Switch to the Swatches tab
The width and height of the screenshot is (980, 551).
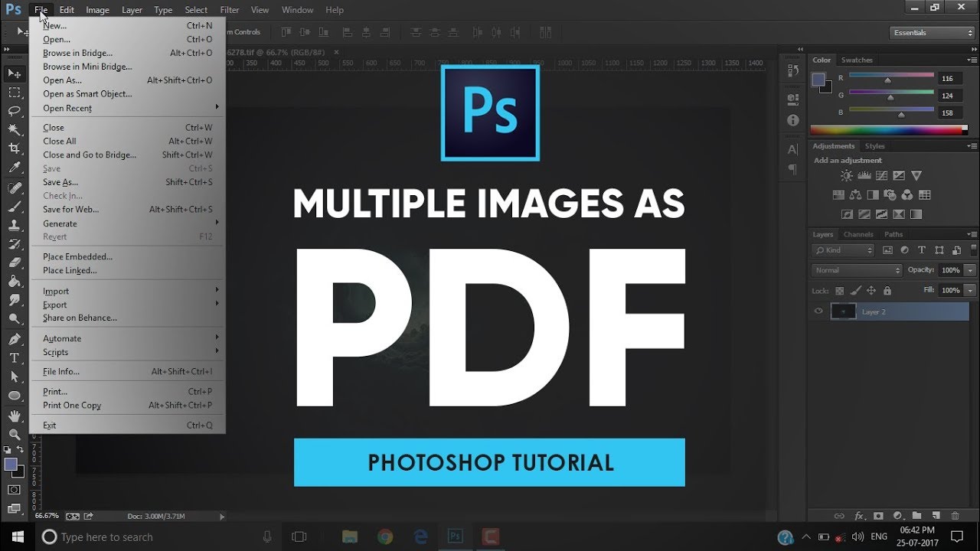(x=857, y=60)
